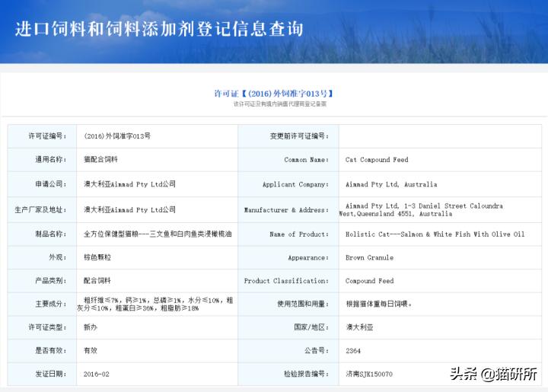Select the value 新办
This screenshot has width=548, height=392.
(91, 327)
